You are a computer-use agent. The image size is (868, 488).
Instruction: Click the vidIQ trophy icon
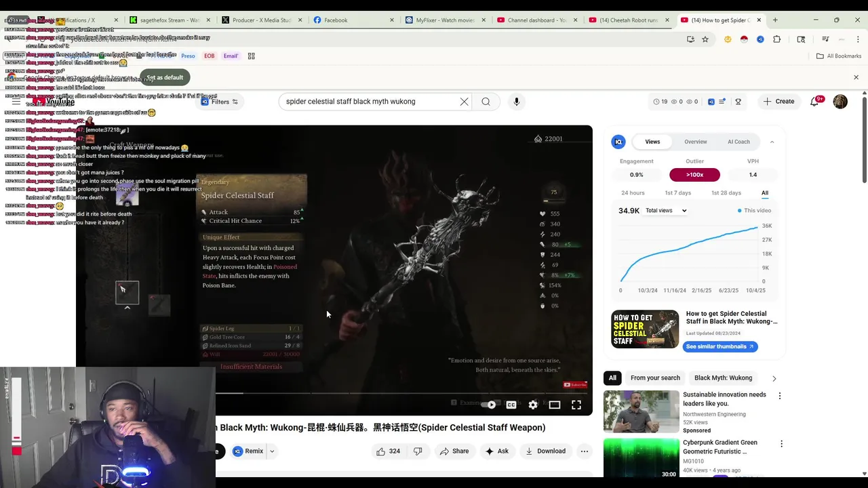click(738, 102)
